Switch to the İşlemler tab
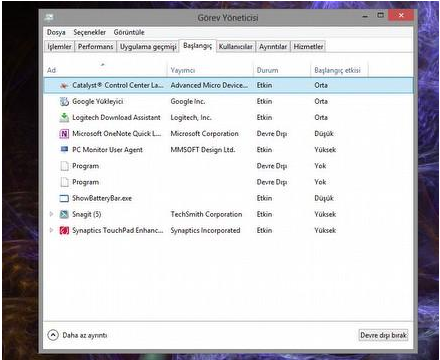440x360 pixels. click(59, 47)
